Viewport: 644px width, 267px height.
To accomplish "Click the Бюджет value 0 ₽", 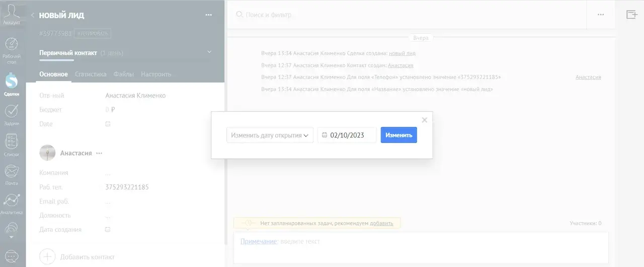I will coord(110,109).
